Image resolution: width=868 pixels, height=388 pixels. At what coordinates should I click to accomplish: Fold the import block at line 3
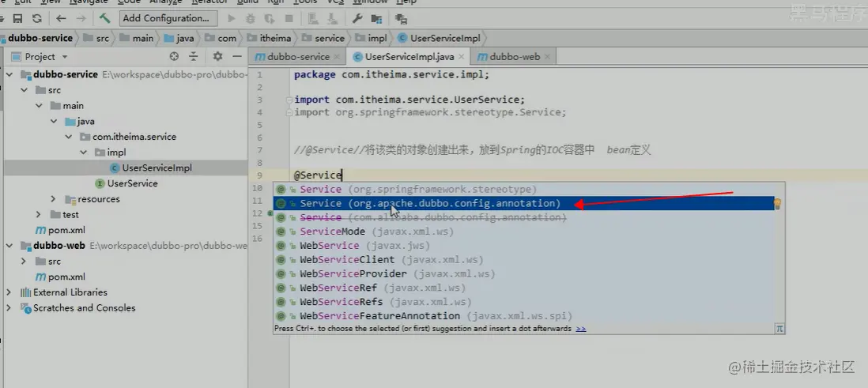point(289,100)
